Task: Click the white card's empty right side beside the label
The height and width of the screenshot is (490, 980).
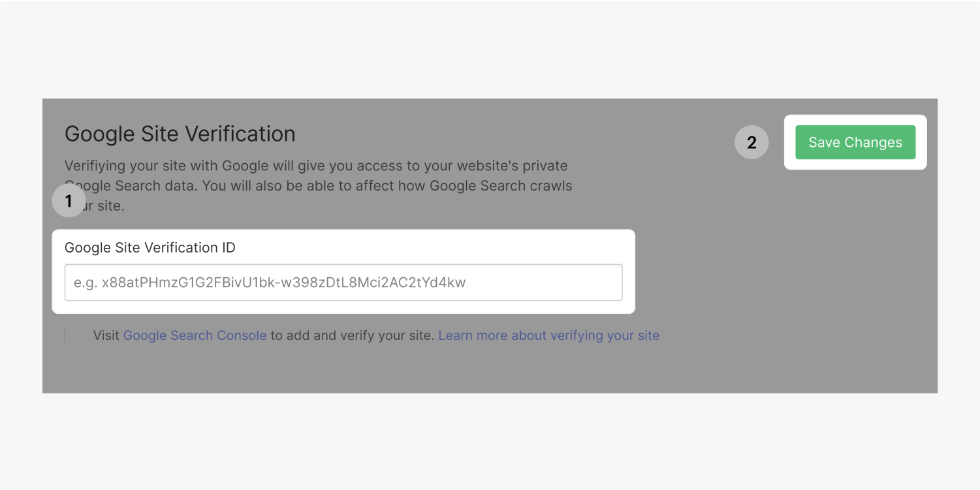Action: 457,248
